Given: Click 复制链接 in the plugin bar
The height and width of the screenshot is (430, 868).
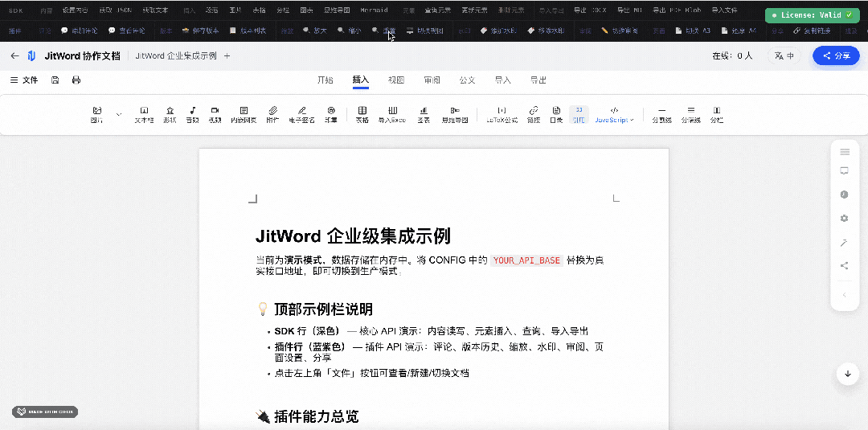Looking at the screenshot, I should pos(812,31).
